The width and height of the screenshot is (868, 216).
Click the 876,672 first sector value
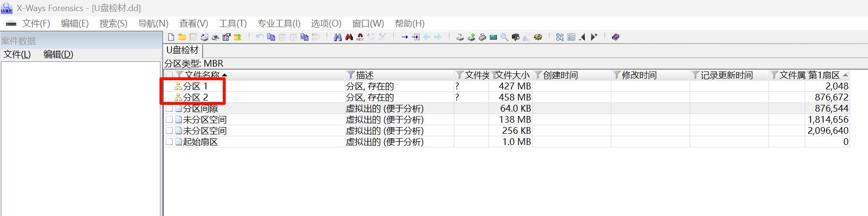point(831,97)
